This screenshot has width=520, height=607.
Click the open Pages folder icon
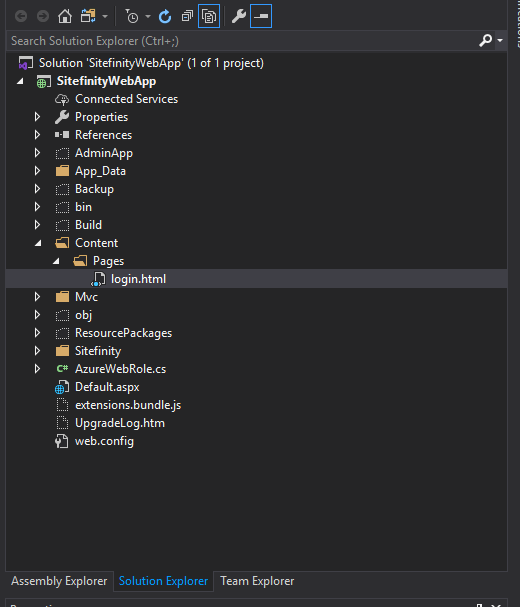point(80,261)
